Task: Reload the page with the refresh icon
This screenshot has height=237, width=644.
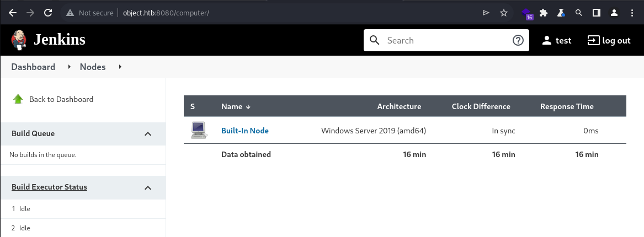Action: (x=48, y=13)
